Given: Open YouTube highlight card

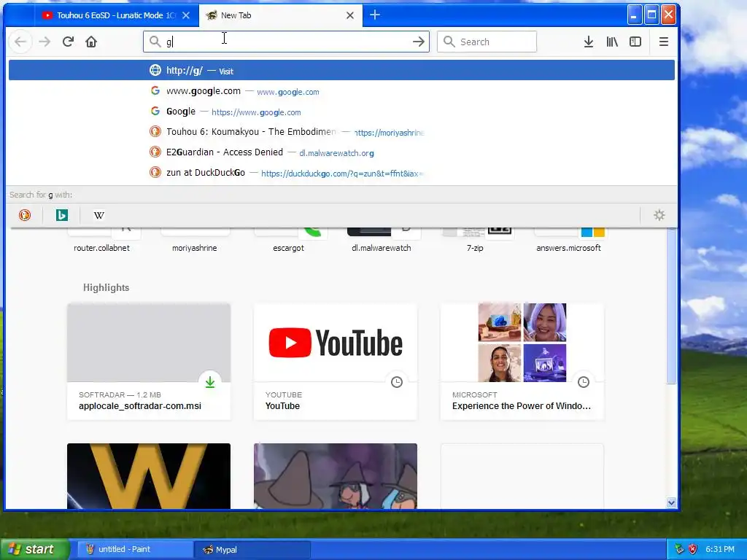Looking at the screenshot, I should tap(336, 362).
